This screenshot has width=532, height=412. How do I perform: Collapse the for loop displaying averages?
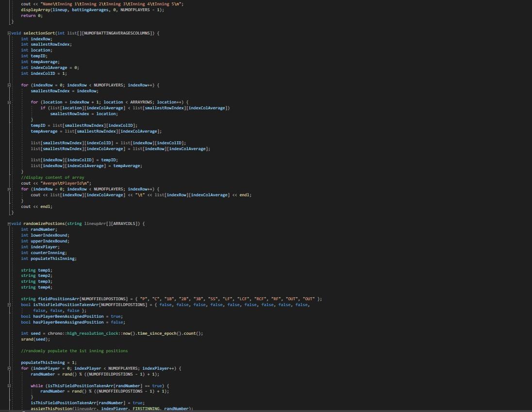(x=8, y=189)
